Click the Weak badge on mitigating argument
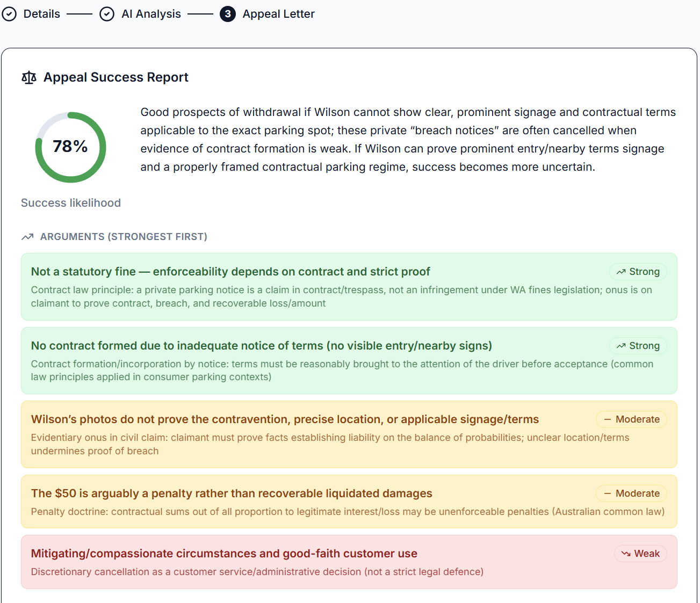Screen dimensions: 700x603 (640, 554)
